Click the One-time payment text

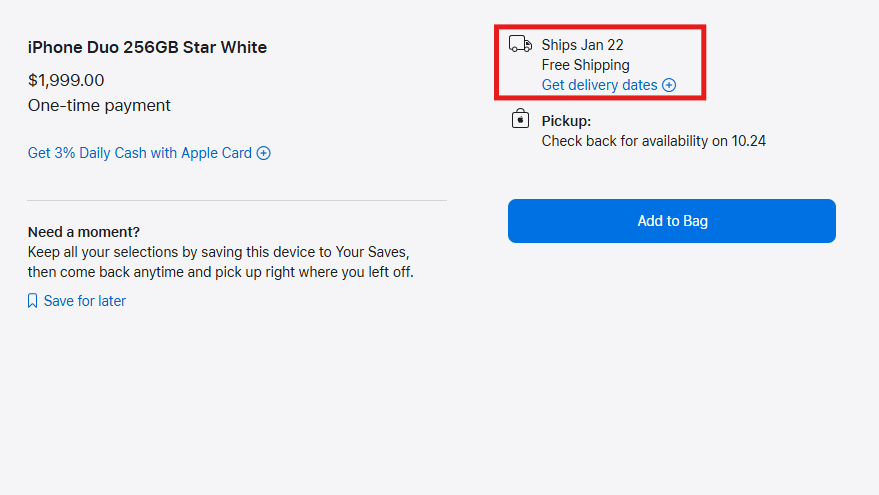(99, 105)
